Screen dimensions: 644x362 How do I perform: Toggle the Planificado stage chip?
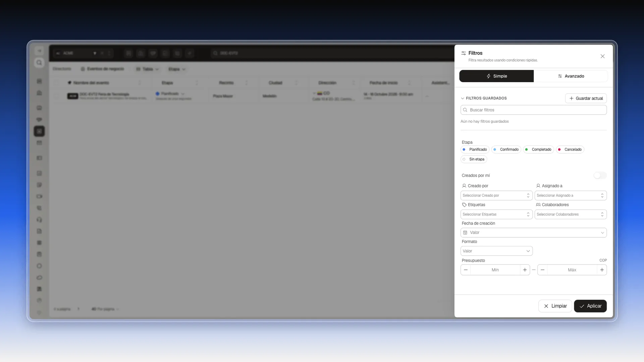click(475, 149)
